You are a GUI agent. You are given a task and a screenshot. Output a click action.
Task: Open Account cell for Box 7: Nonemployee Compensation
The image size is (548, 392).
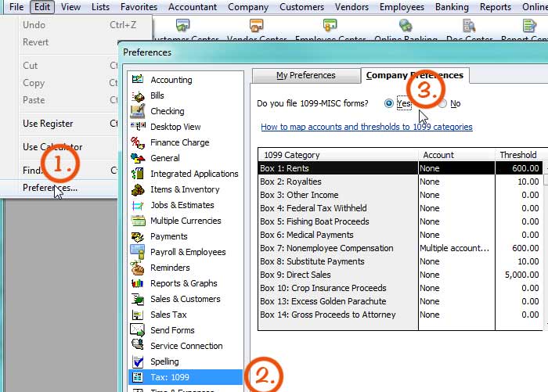pos(456,248)
